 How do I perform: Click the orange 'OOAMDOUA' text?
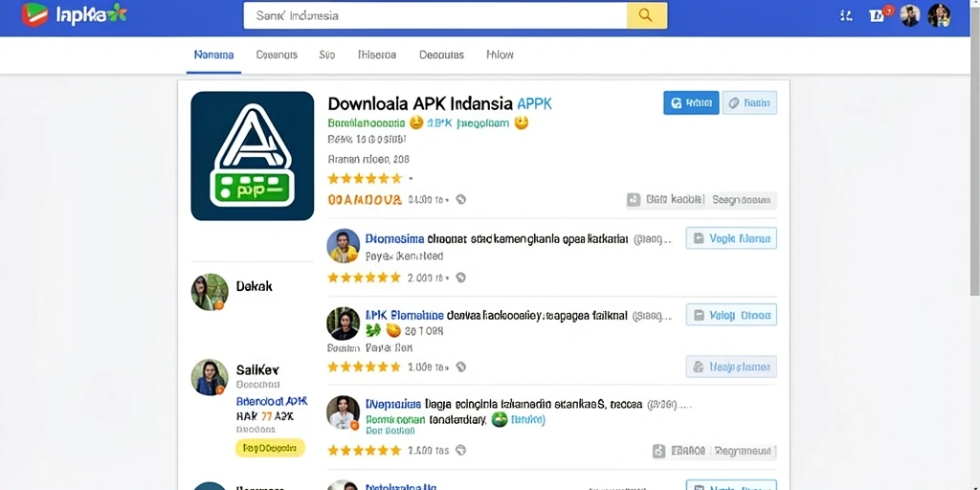[365, 199]
